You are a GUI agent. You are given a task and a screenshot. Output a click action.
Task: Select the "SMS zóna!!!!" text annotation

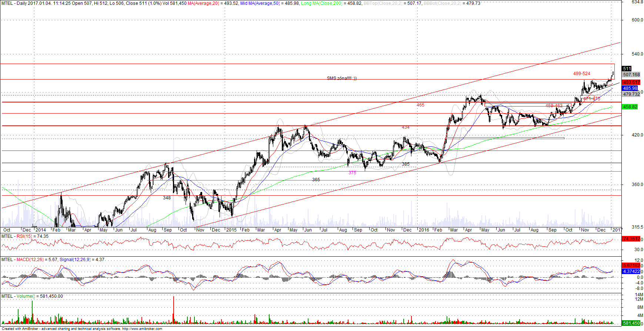[x=341, y=78]
